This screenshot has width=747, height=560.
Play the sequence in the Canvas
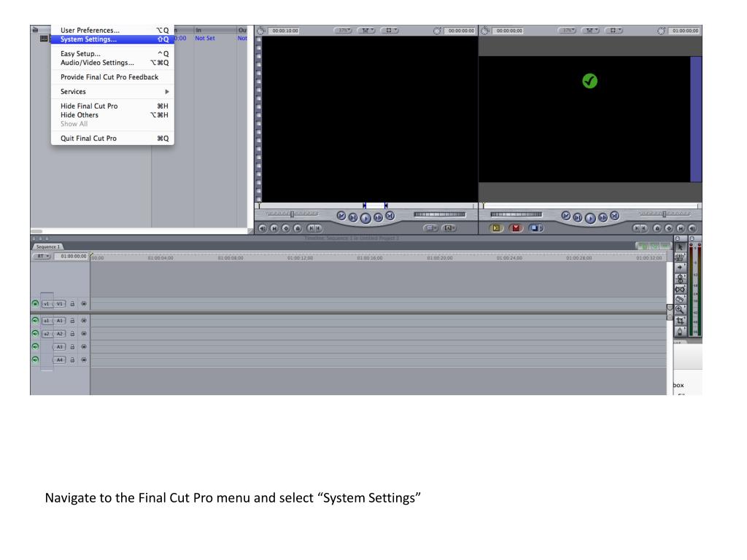tap(589, 218)
